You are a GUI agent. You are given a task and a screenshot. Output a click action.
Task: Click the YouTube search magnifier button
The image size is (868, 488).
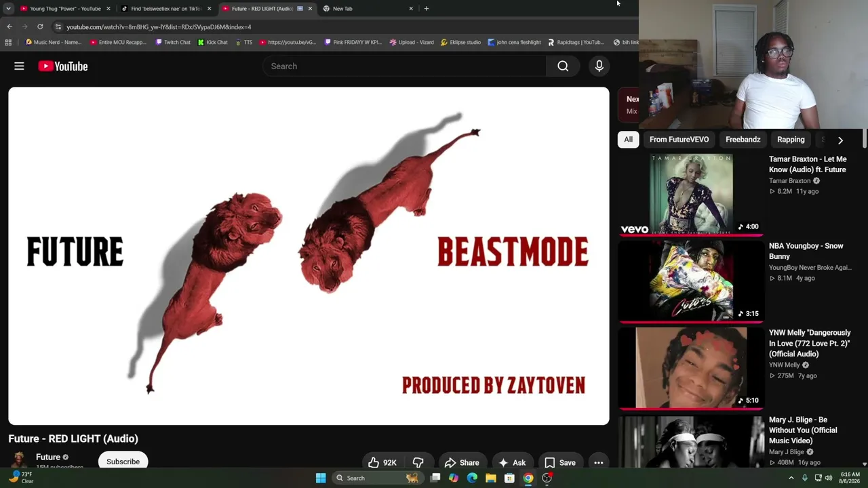563,66
